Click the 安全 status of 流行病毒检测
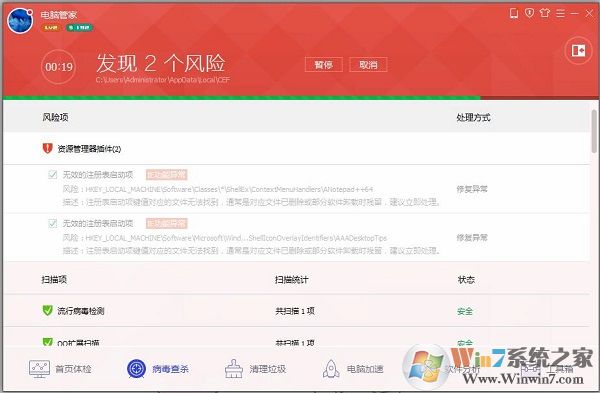 [x=465, y=311]
